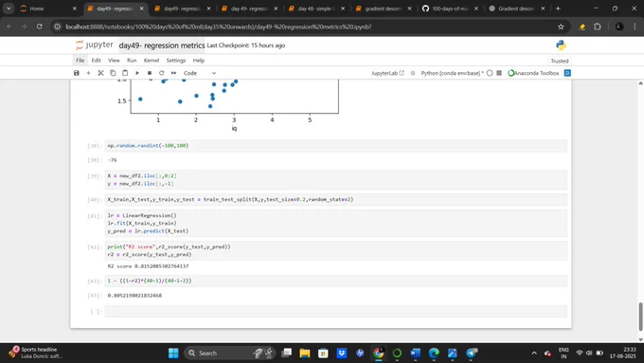Open the Sports headline news widget
The image size is (644, 363).
(x=35, y=353)
